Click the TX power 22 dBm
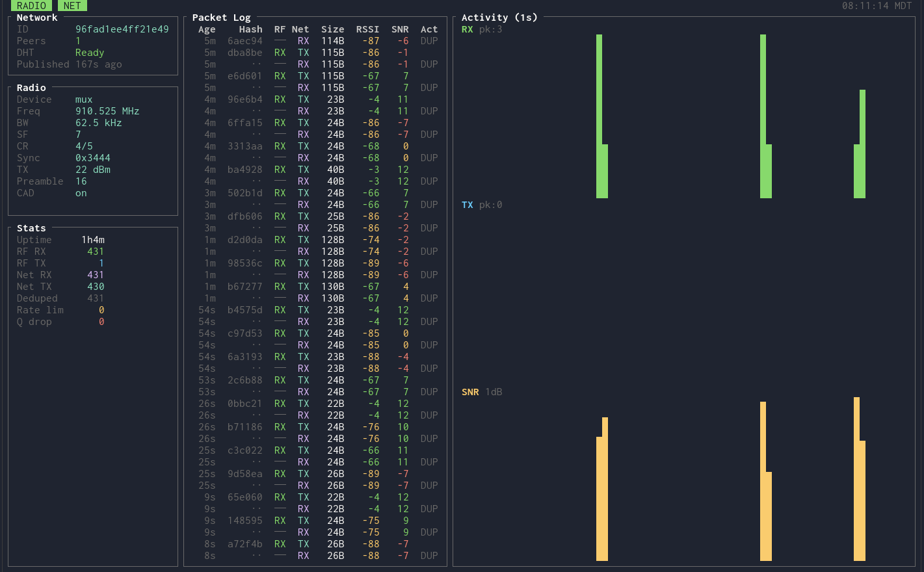Image resolution: width=924 pixels, height=572 pixels. click(93, 170)
